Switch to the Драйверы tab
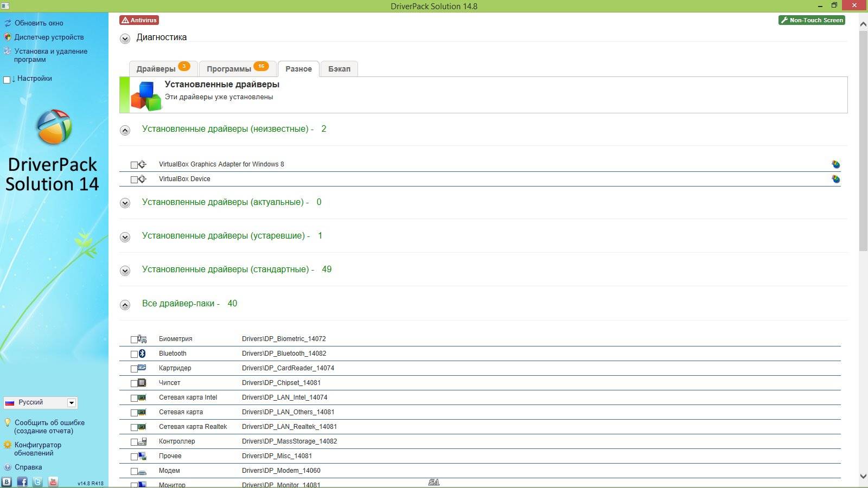This screenshot has height=488, width=868. [163, 68]
